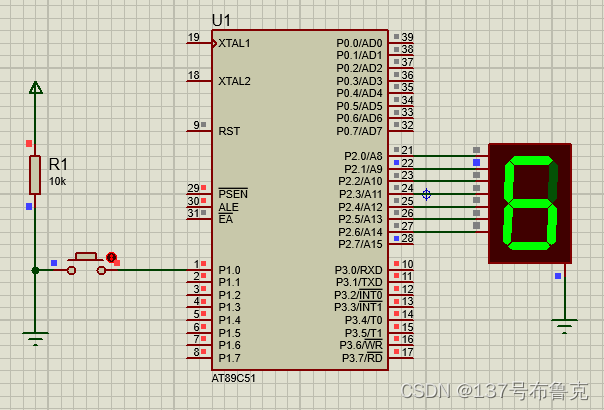Select the power terminal arrow above R1
Screen dimensions: 604x410
(x=36, y=87)
